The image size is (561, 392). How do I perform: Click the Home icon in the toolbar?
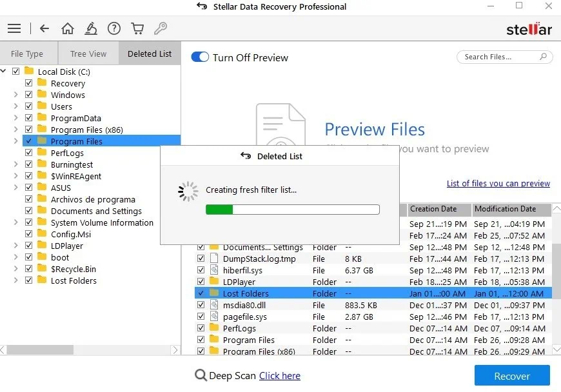click(x=67, y=28)
